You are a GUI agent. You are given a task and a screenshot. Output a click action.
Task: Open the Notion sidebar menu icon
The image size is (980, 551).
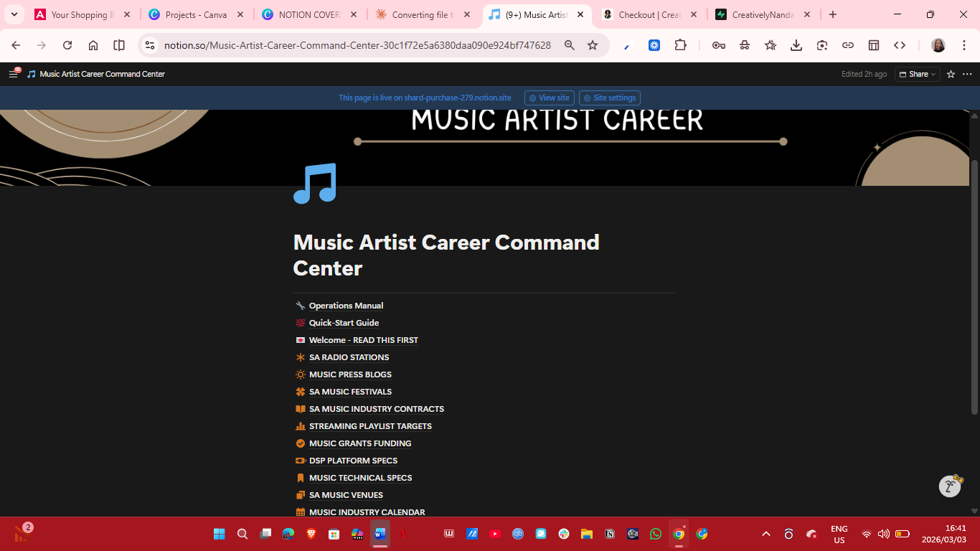coord(13,74)
